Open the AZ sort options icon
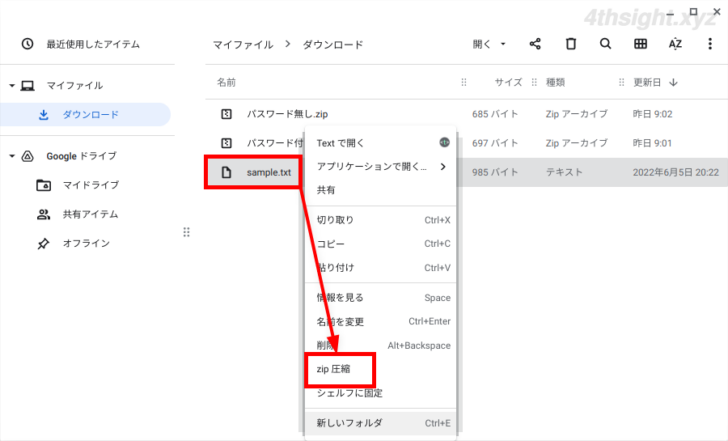 pyautogui.click(x=675, y=44)
